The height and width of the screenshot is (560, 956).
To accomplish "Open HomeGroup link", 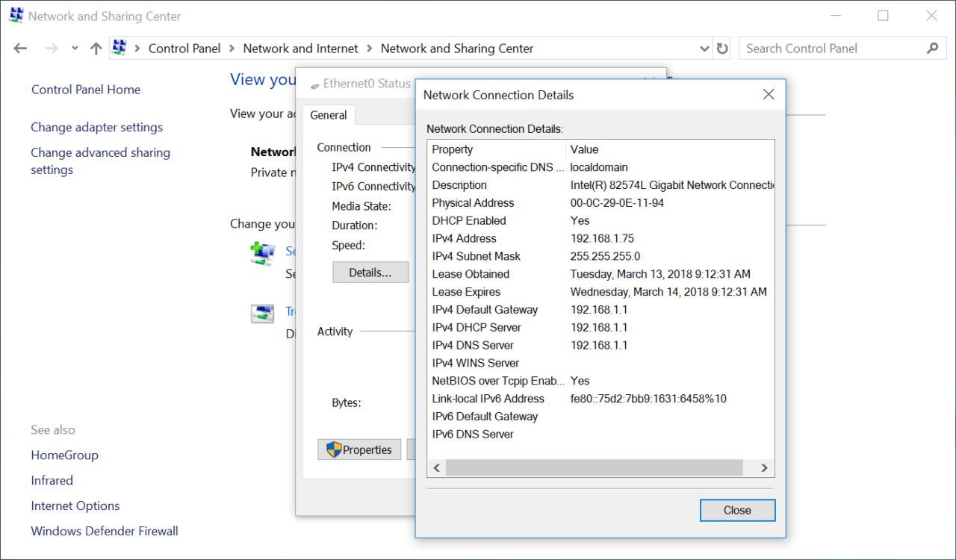I will point(64,455).
